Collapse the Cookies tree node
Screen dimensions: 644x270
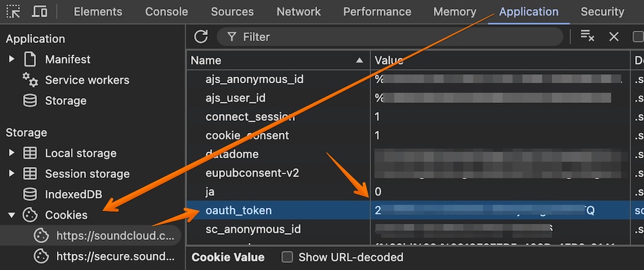coord(12,215)
